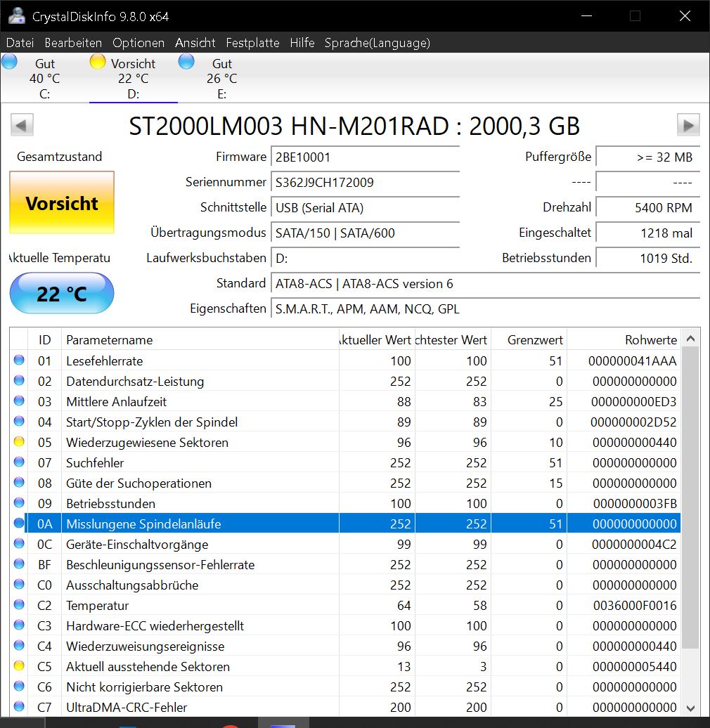The width and height of the screenshot is (710, 728).
Task: Click the Drehzahl field 5400 RPM
Action: 647,207
